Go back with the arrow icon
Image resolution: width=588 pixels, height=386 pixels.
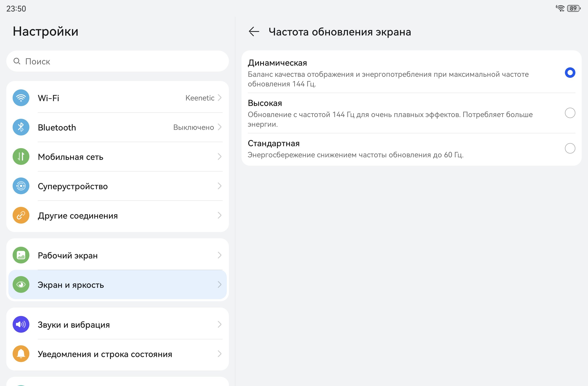pyautogui.click(x=254, y=32)
